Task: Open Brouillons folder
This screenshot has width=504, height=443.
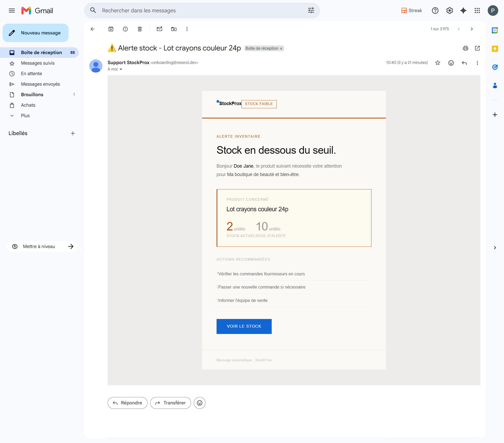Action: [39, 95]
